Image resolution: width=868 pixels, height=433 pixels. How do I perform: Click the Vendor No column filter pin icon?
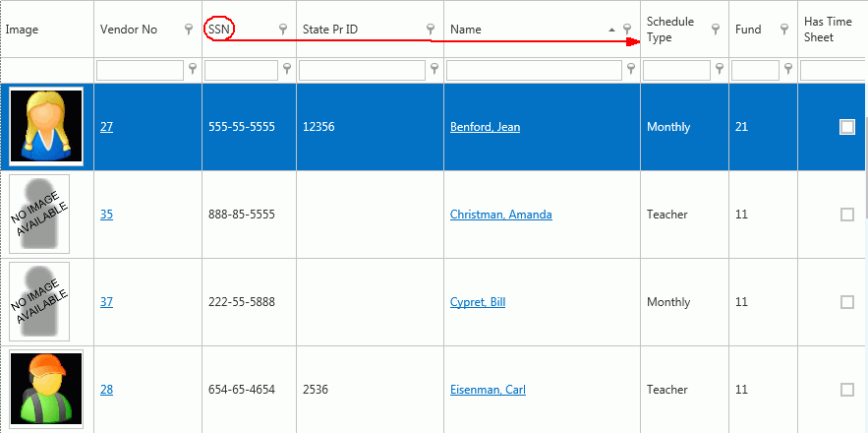click(189, 30)
